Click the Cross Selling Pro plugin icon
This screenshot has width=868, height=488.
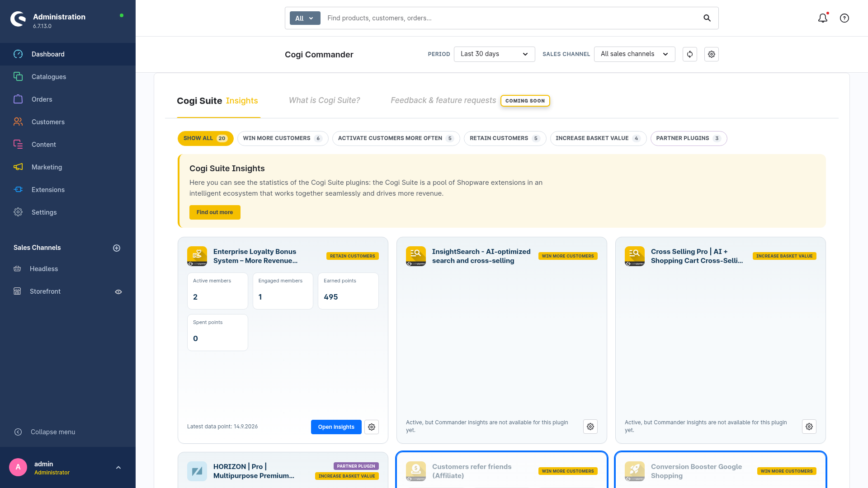click(635, 256)
